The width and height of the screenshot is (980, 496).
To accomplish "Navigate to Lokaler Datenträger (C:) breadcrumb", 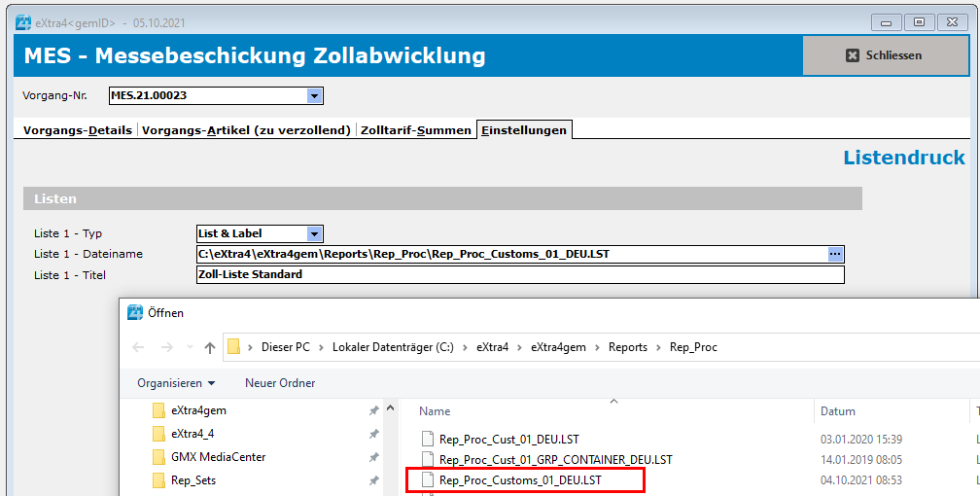I will pyautogui.click(x=393, y=347).
